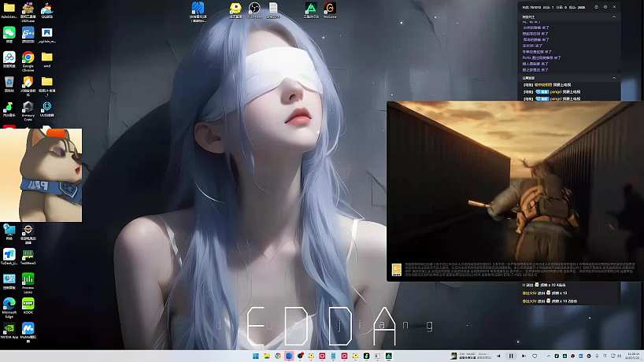Skip to next track in taskbar player
Viewport: 644px width, 362px height.
click(524, 356)
